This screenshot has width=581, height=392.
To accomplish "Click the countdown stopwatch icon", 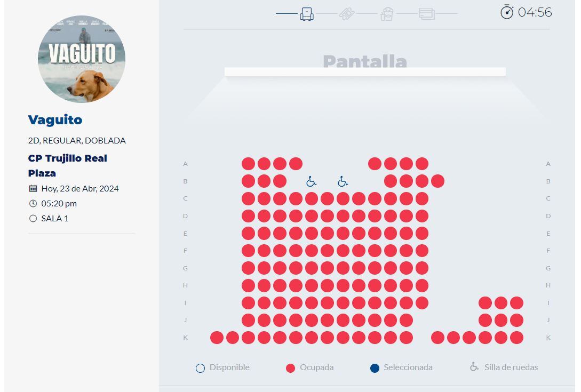I will point(507,12).
